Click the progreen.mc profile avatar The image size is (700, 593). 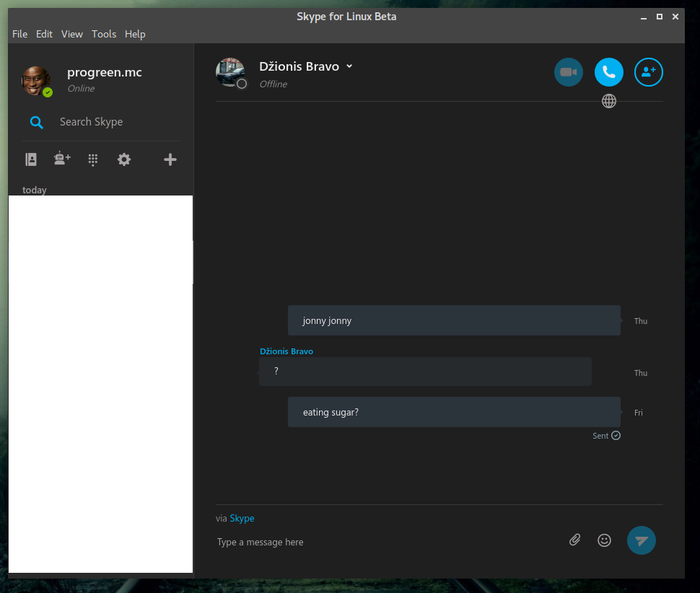coord(35,81)
